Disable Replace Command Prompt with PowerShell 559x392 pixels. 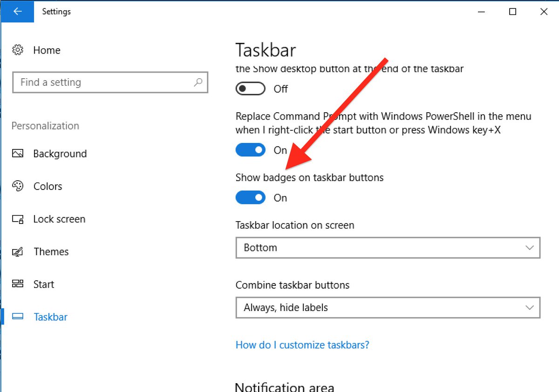pos(250,150)
